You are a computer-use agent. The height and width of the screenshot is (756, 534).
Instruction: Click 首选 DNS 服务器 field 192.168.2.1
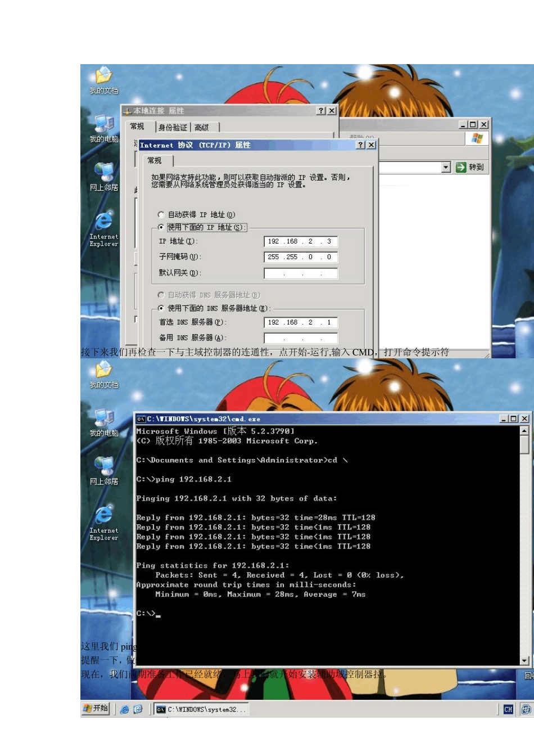point(301,322)
